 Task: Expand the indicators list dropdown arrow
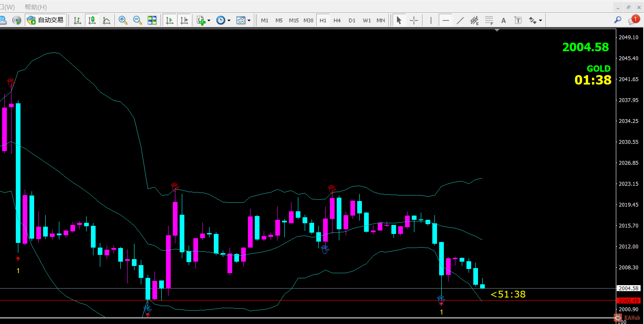[209, 20]
